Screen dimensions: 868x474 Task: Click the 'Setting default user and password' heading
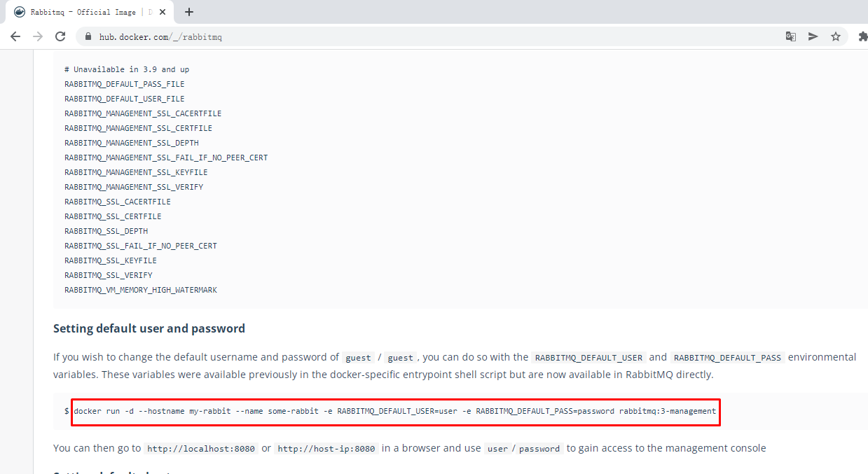tap(149, 328)
